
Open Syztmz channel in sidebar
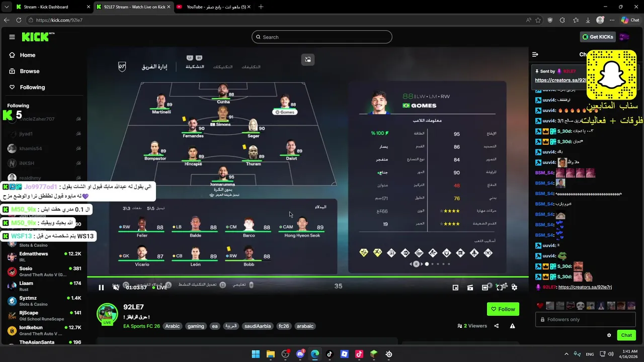click(x=44, y=301)
